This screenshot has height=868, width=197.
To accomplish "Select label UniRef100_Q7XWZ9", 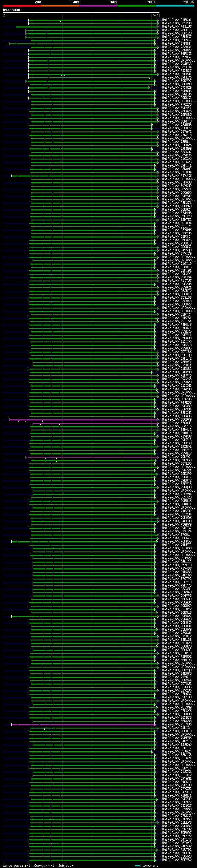I will pos(176,88).
